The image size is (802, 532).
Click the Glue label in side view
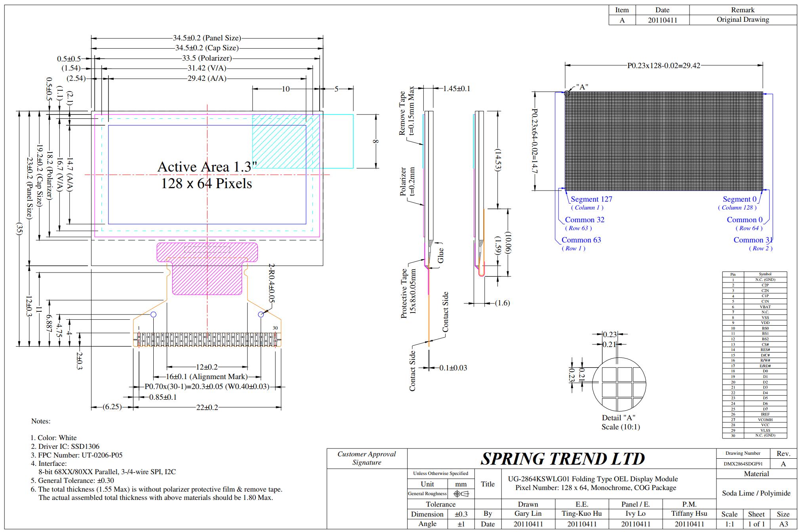tap(440, 256)
